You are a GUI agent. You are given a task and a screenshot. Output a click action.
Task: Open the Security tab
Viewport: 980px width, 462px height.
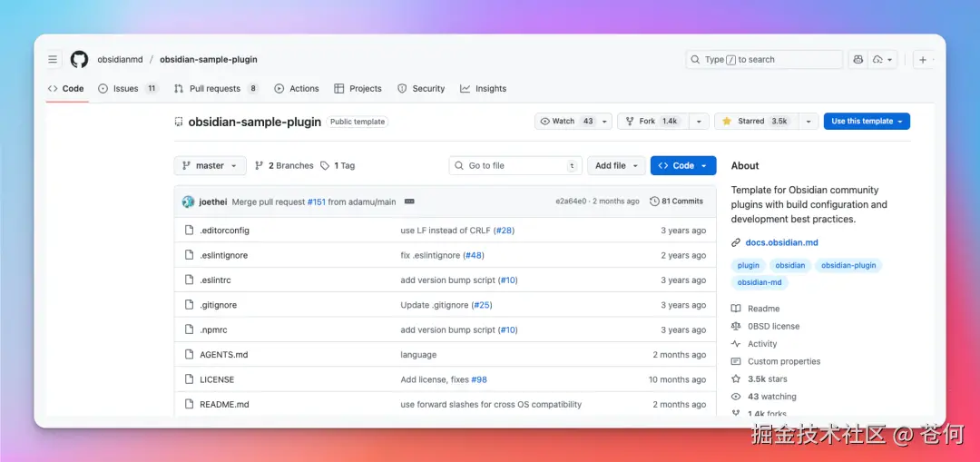(x=421, y=89)
